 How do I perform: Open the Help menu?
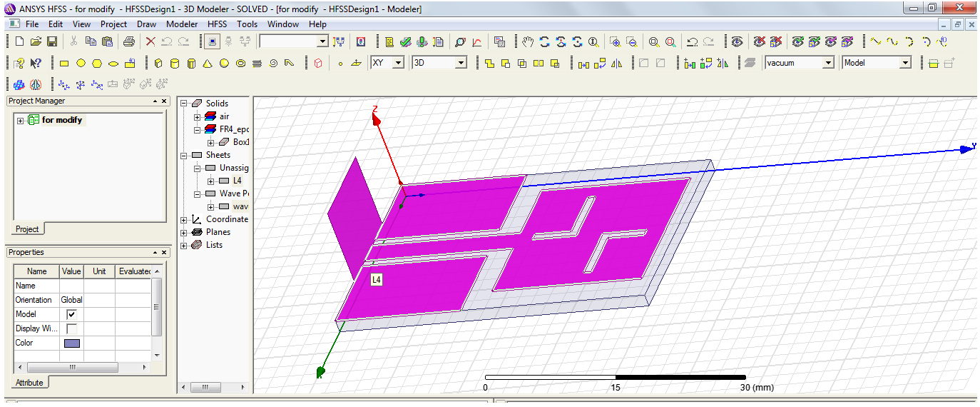[x=317, y=24]
